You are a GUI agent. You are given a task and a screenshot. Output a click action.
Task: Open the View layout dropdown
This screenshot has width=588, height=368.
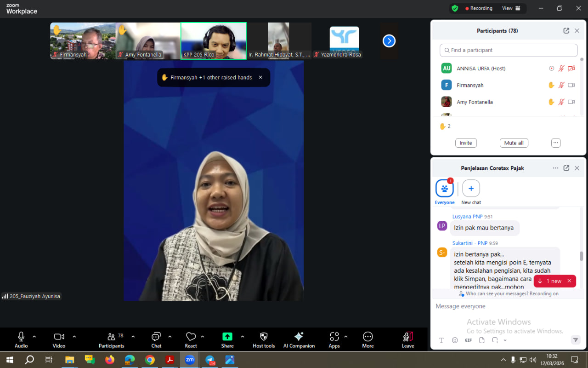pos(511,8)
